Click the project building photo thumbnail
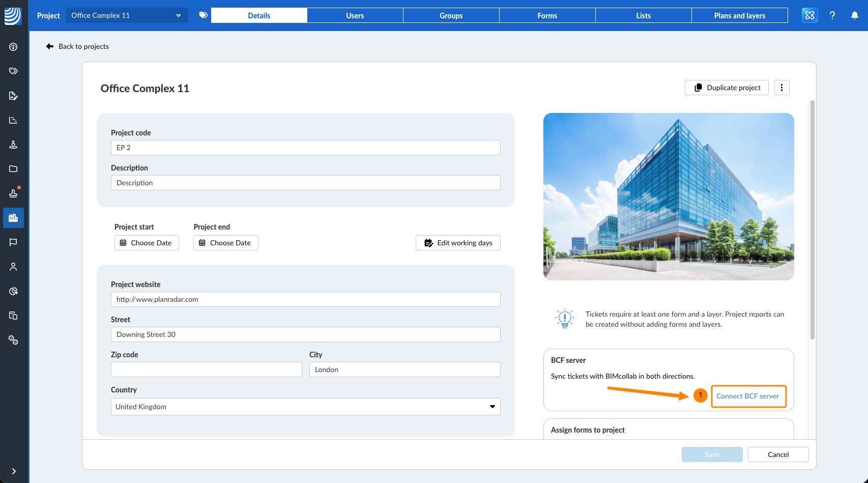Screen dimensions: 868x483 click(x=669, y=196)
